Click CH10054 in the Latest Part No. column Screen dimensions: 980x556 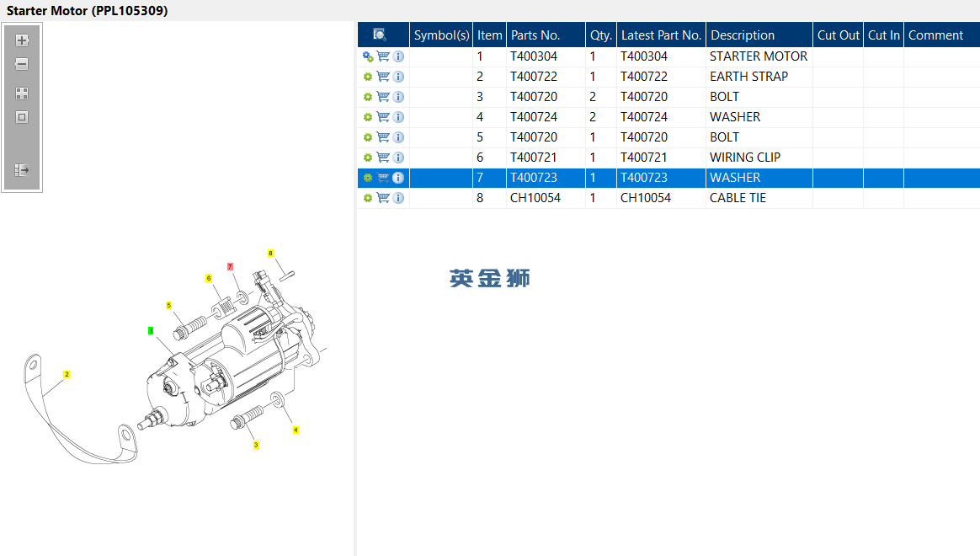point(646,198)
